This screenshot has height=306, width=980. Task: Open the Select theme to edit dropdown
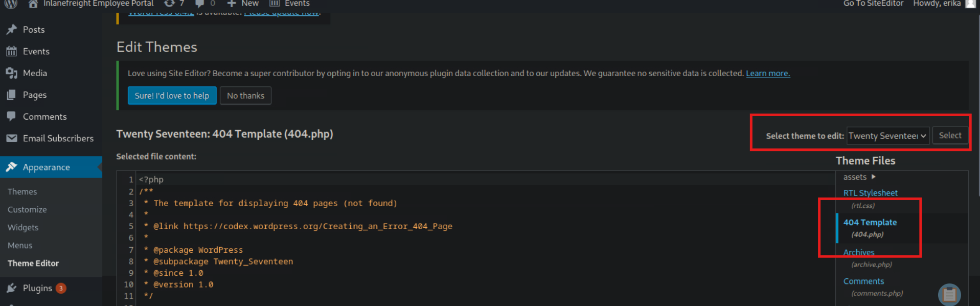pos(887,136)
